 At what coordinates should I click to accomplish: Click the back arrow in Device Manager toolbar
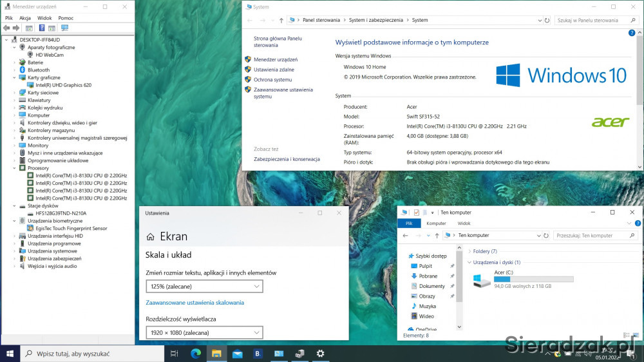(7, 28)
